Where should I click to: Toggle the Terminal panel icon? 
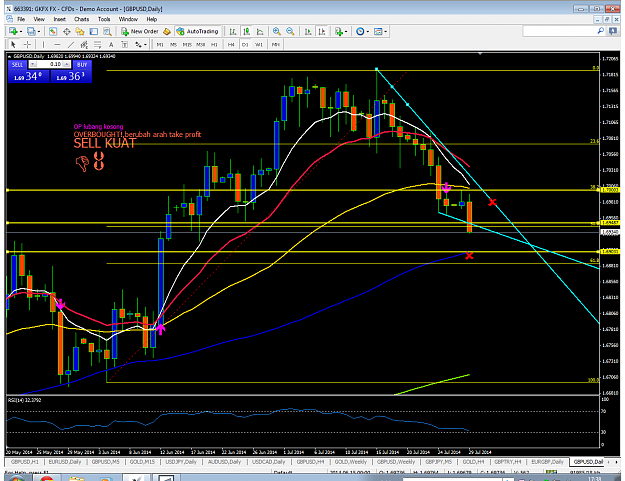click(x=94, y=31)
